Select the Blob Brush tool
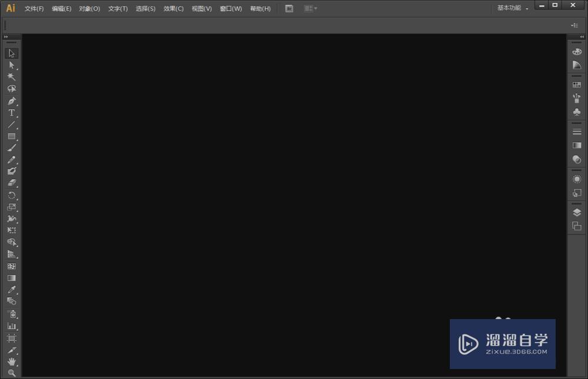This screenshot has height=379, width=588. click(12, 172)
